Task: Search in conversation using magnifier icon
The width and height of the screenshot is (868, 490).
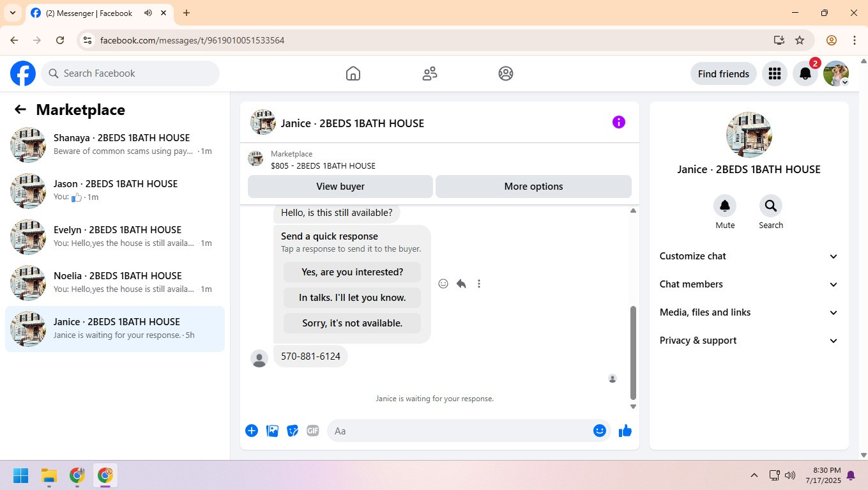Action: click(x=771, y=206)
